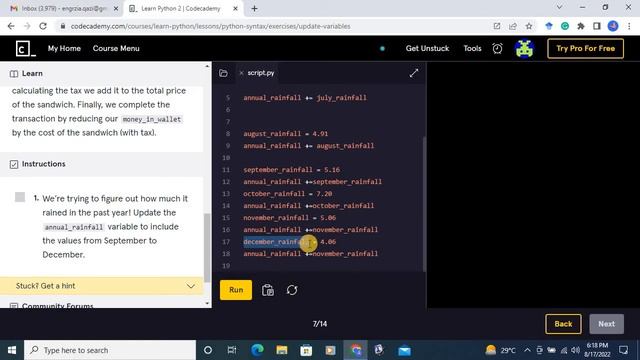
Task: Click line 8 august_rainfall = 4.91
Action: pyautogui.click(x=286, y=134)
